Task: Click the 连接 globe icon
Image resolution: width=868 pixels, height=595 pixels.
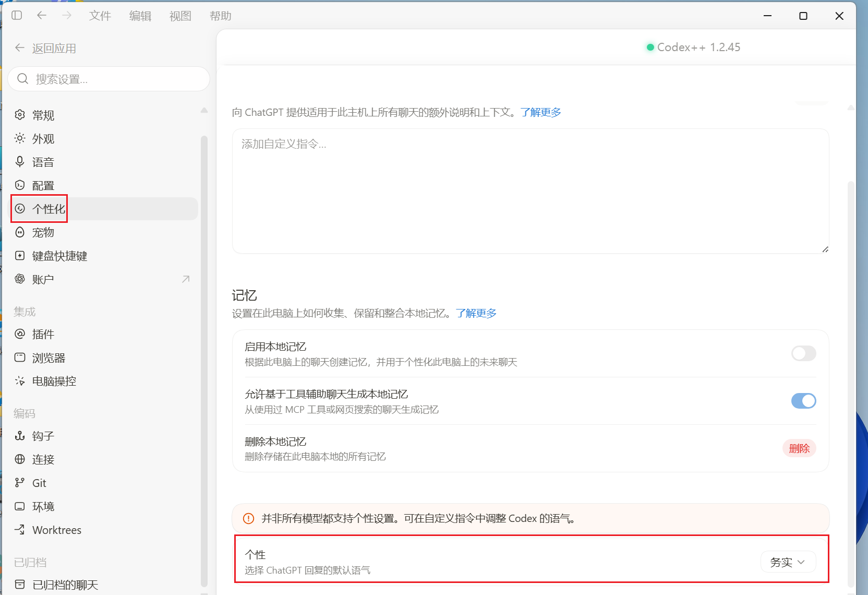Action: click(x=20, y=459)
